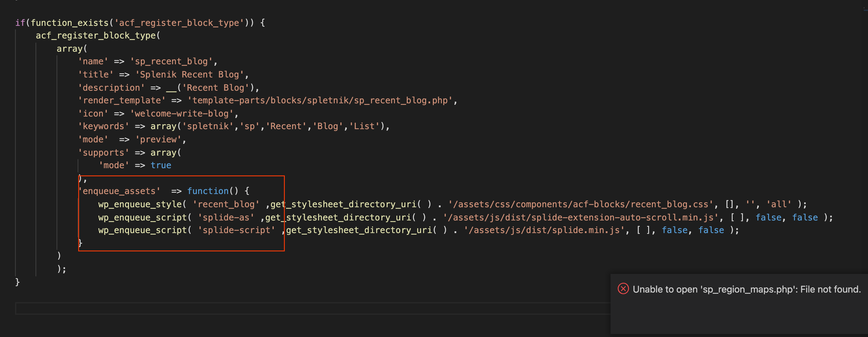Click the 'recent_blog' style handle string
This screenshot has width=868, height=337.
click(x=226, y=204)
